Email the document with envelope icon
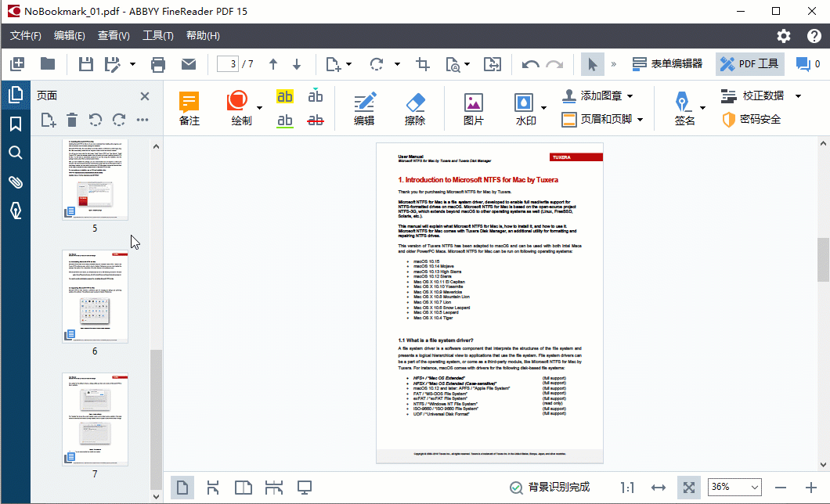This screenshot has height=504, width=830. pos(189,64)
